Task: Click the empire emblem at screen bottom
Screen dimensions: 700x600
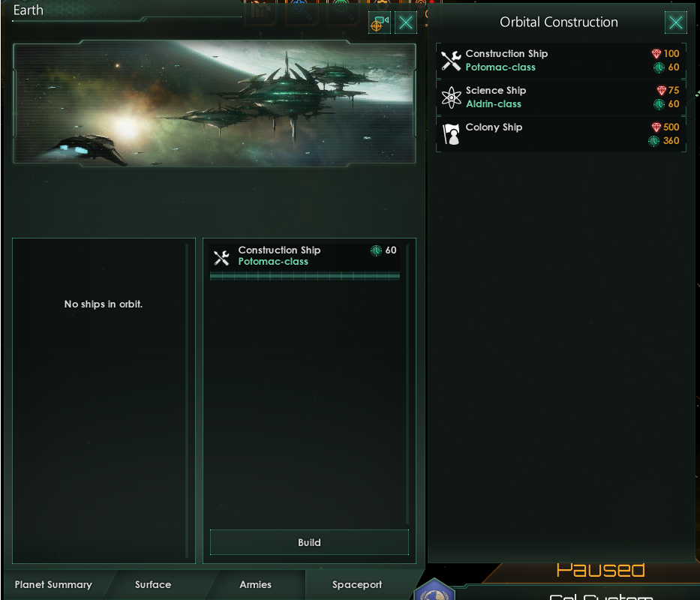Action: [x=434, y=590]
